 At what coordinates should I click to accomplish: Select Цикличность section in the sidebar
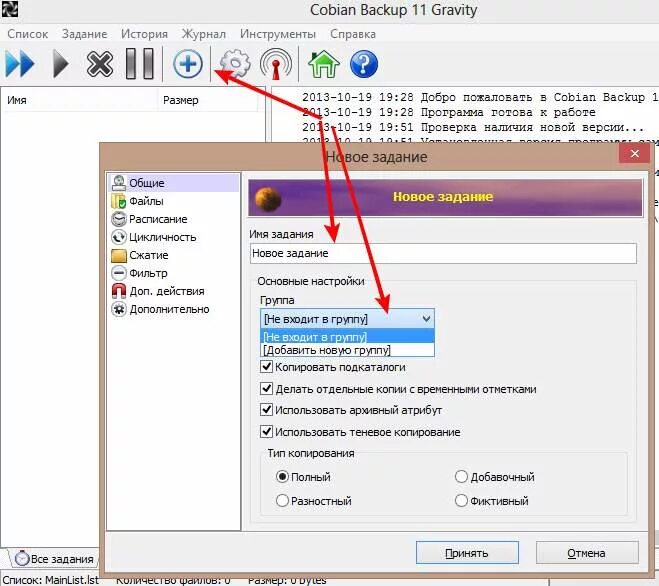[x=174, y=237]
